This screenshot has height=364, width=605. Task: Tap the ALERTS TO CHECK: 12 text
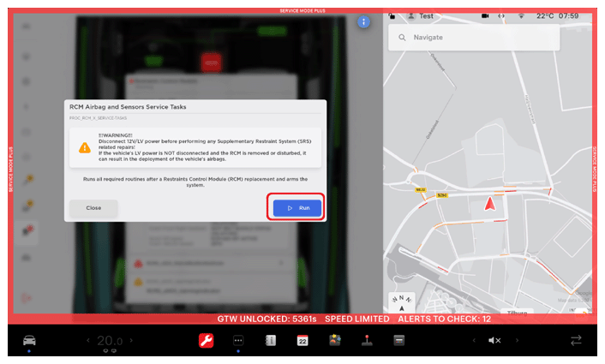[x=443, y=319]
